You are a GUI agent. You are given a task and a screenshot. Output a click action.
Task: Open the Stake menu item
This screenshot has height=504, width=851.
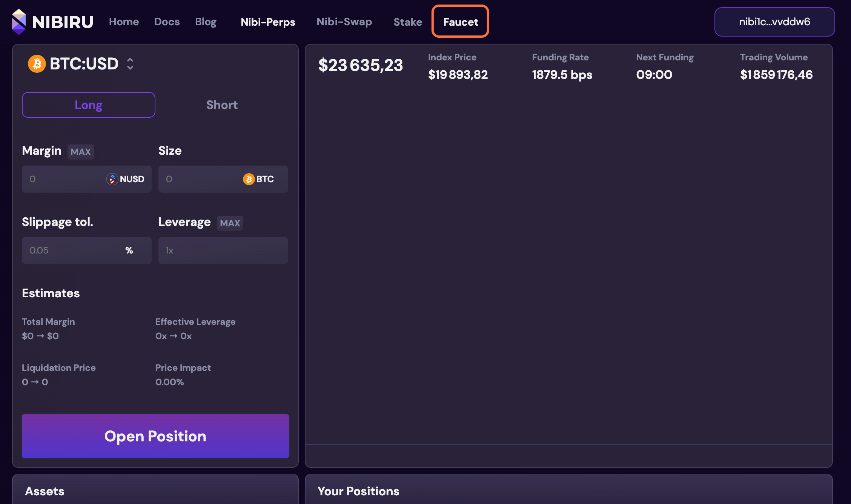pos(407,22)
